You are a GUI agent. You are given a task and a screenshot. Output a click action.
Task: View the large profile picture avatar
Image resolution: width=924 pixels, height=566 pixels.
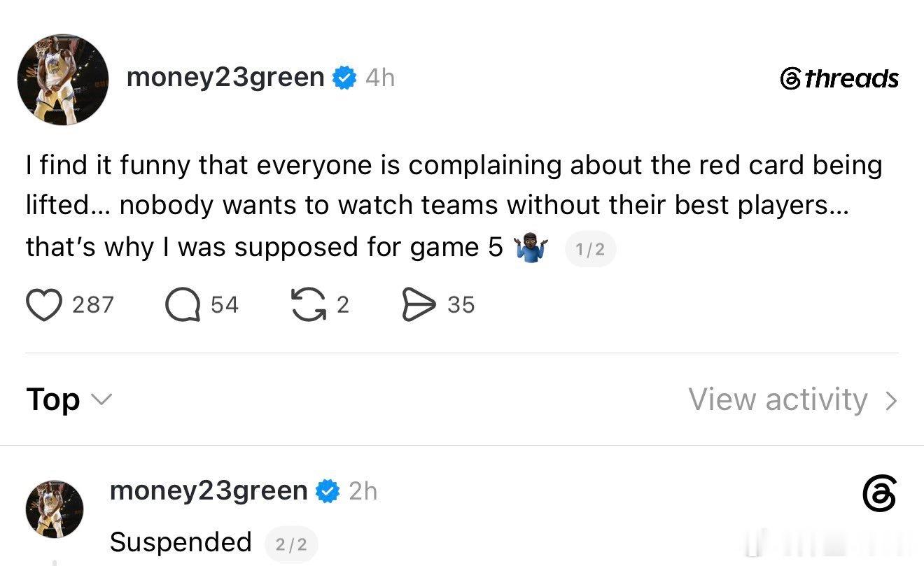pos(63,80)
